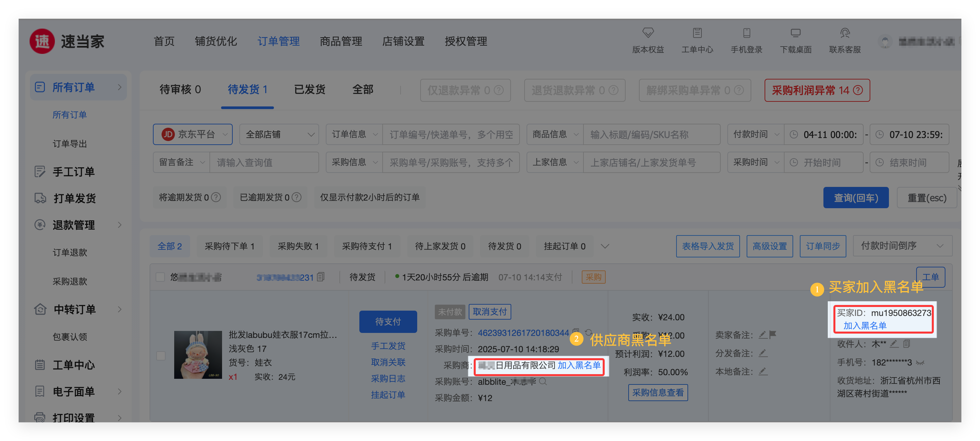
Task: Click the 手机登录 phone icon
Action: point(746,33)
